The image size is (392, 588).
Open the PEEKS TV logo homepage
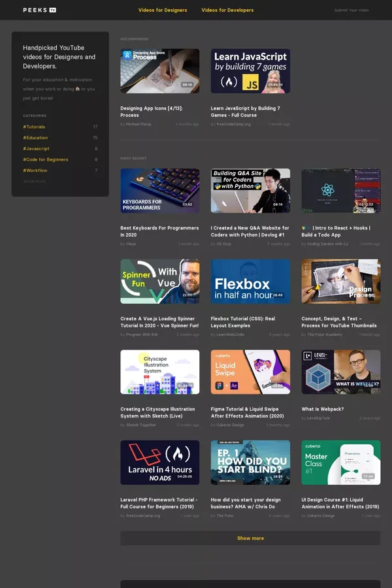pos(39,10)
